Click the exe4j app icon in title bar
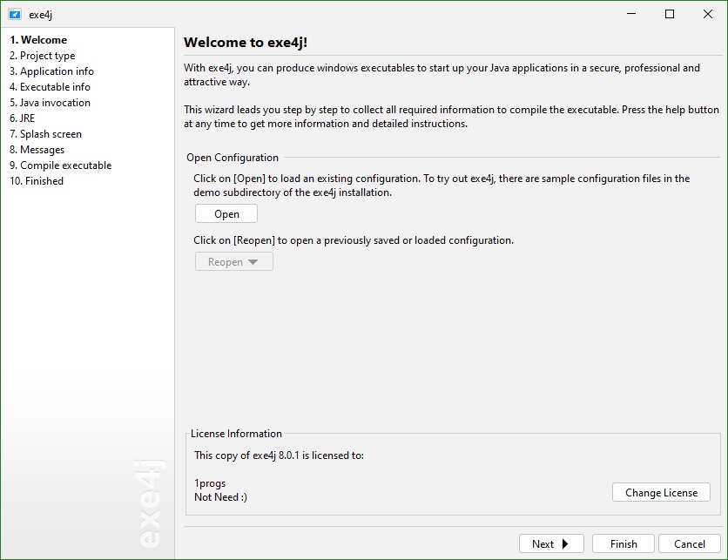Screen dimensions: 728x560 click(x=15, y=15)
